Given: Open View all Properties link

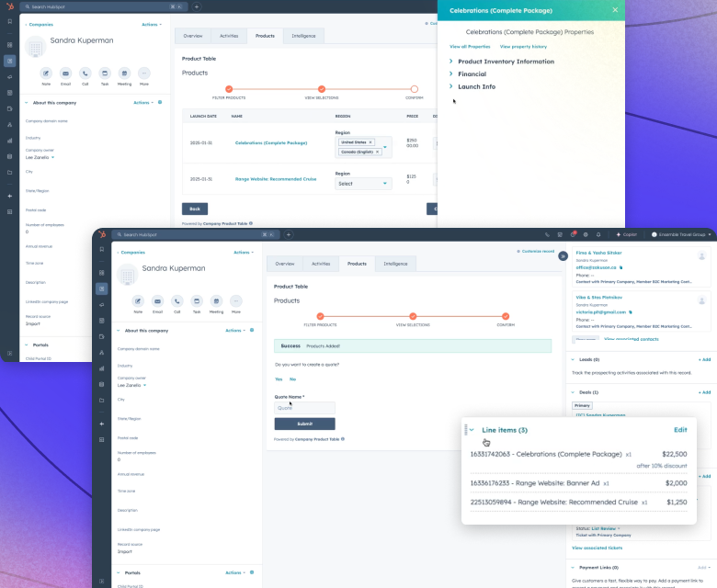Looking at the screenshot, I should point(470,47).
